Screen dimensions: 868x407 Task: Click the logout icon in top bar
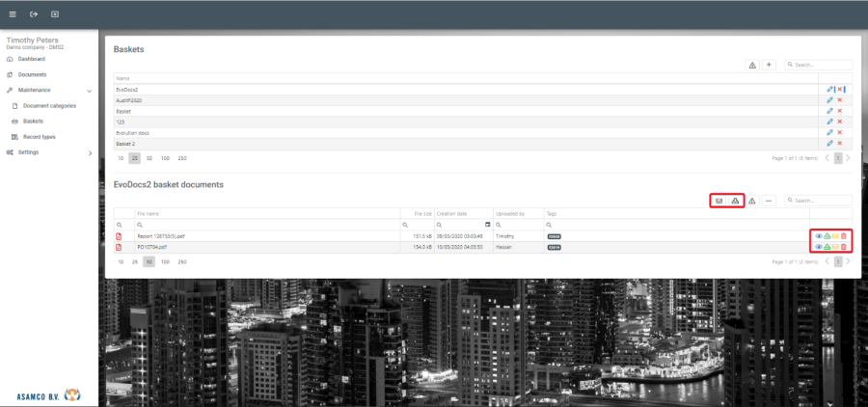tap(34, 14)
